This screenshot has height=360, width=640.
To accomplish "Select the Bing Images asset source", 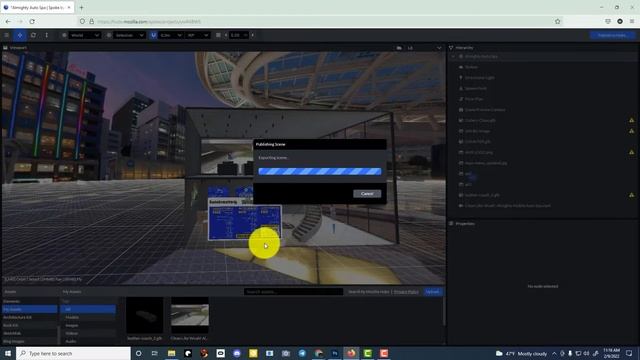I will [x=29, y=341].
